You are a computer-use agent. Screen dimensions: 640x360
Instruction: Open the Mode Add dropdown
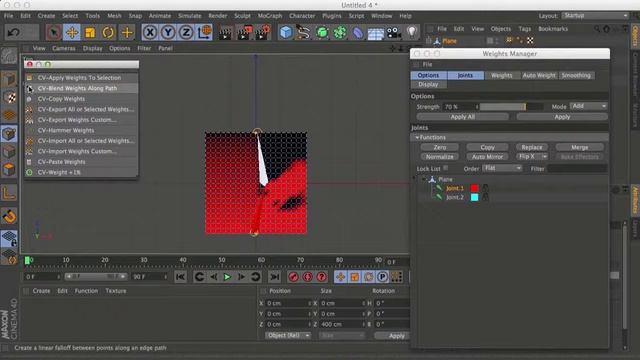(589, 106)
